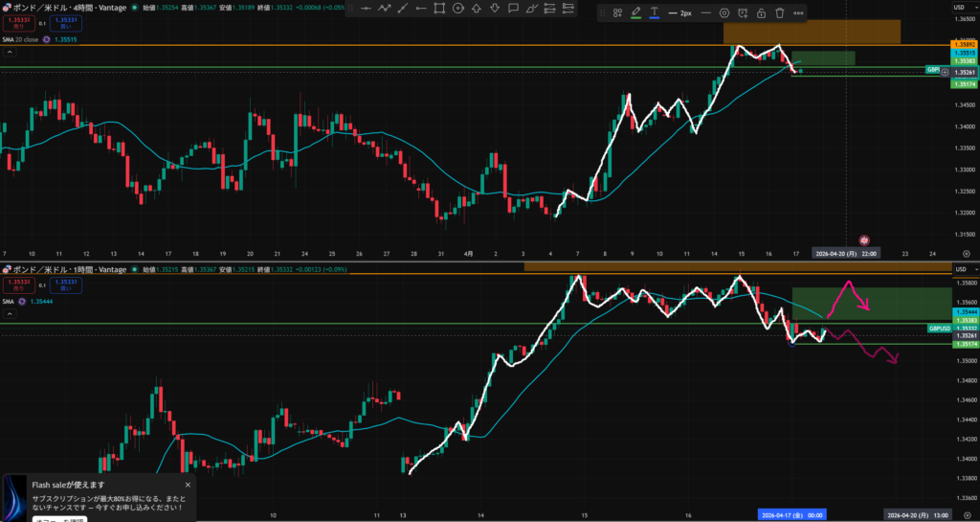Change the green line color swatch
The image size is (980, 522).
(x=635, y=13)
